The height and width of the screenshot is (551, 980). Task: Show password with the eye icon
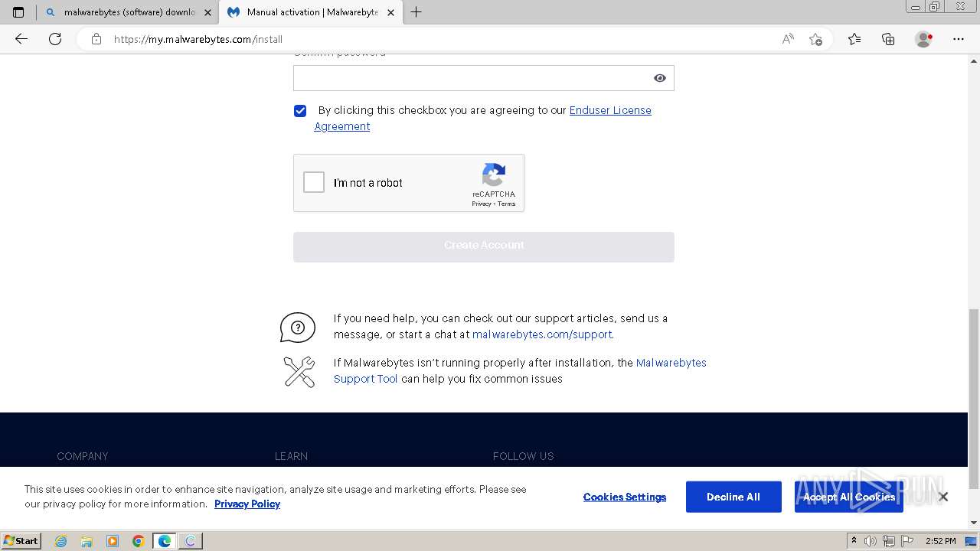pos(660,78)
